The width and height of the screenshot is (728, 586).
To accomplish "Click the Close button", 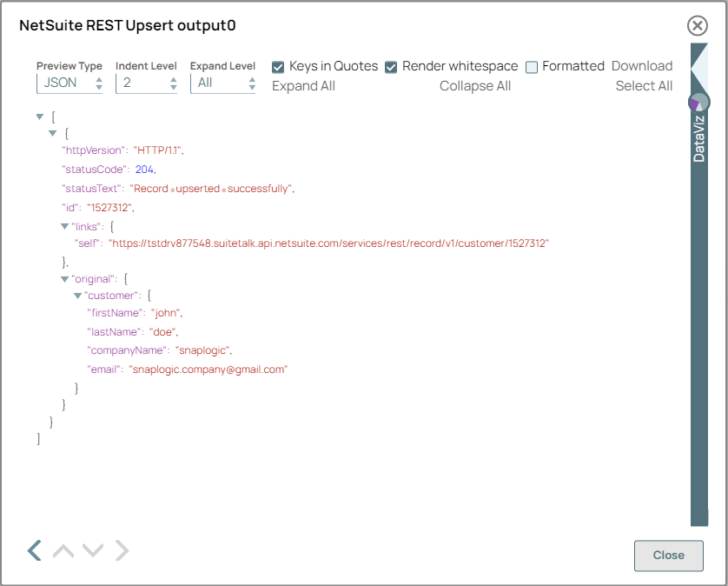I will pyautogui.click(x=668, y=556).
